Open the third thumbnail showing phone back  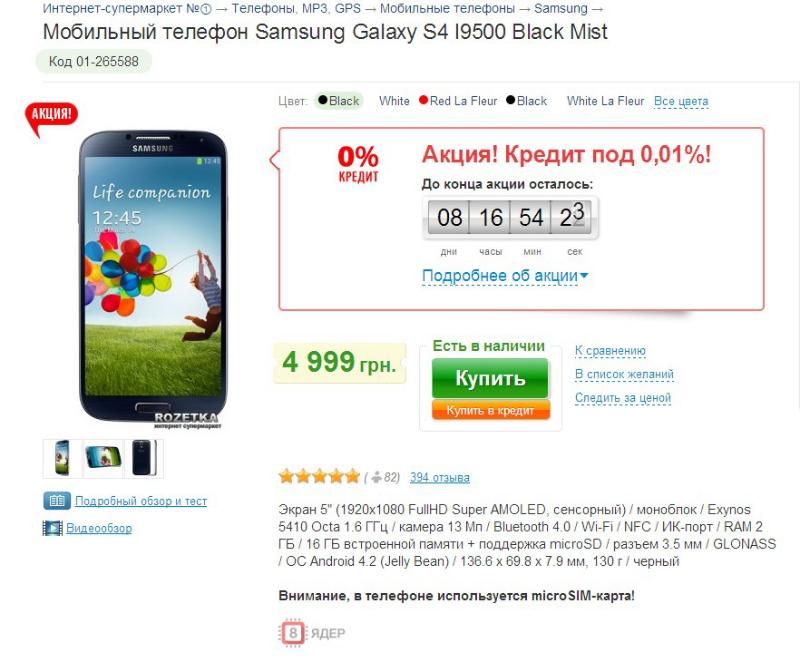pyautogui.click(x=144, y=458)
